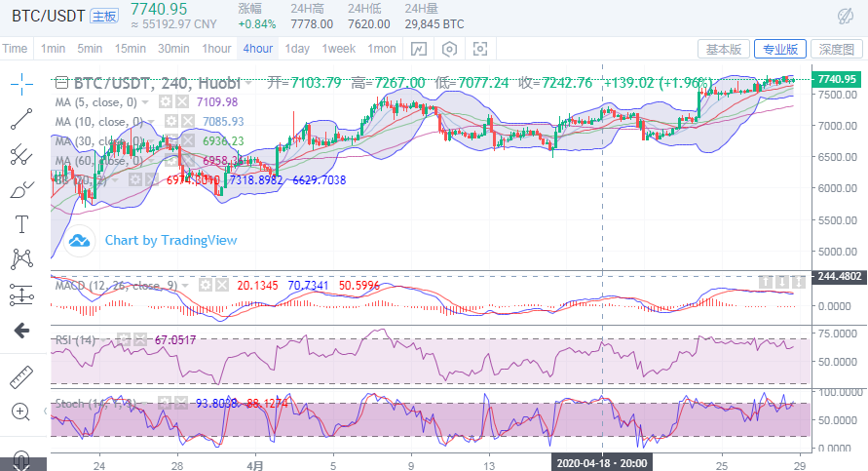The width and height of the screenshot is (868, 471).
Task: Click the 涨幅 value +0.84%
Action: [x=257, y=24]
